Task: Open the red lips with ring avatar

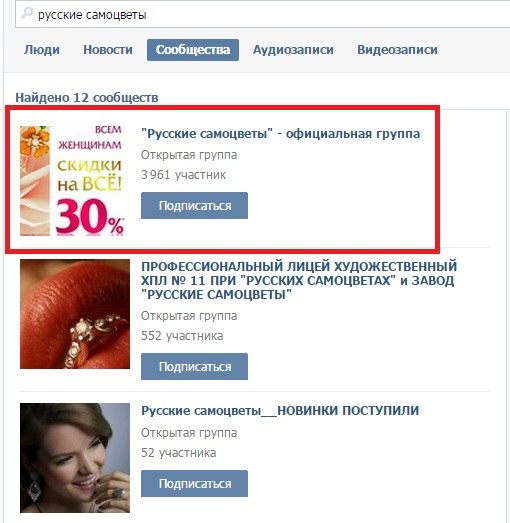Action: (x=75, y=314)
